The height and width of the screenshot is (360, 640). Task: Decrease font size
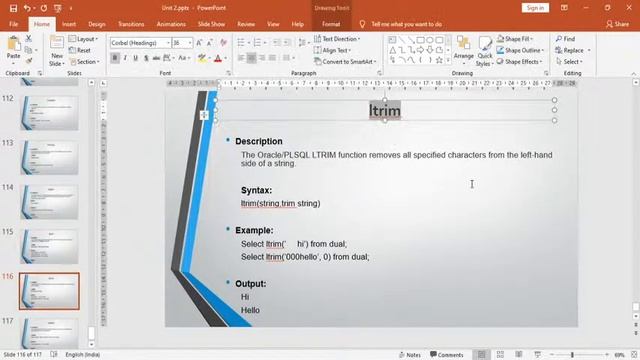coord(210,43)
